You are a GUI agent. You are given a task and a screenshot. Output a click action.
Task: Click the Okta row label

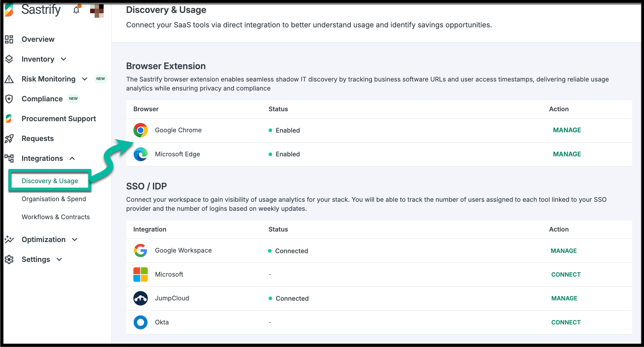point(162,322)
